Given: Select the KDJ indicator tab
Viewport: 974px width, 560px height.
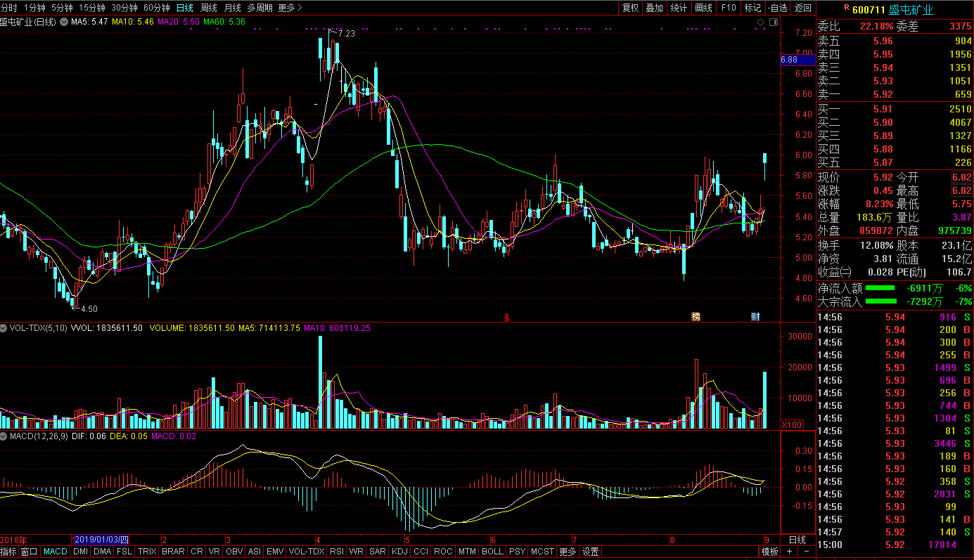Looking at the screenshot, I should 399,552.
